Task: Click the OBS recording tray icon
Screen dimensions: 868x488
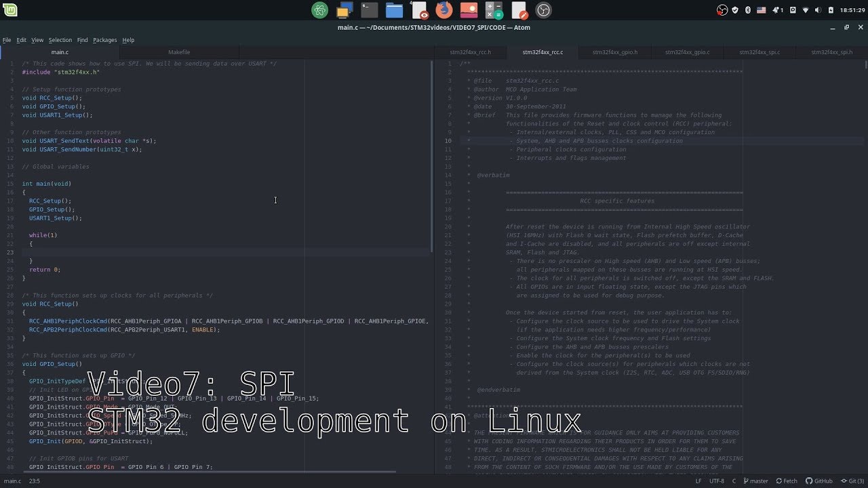Action: coord(722,10)
